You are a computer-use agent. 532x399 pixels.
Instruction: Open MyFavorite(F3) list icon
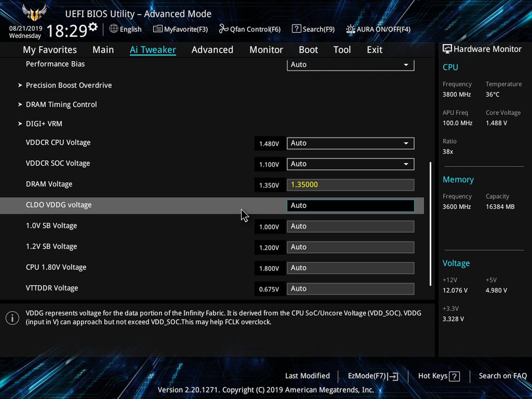pyautogui.click(x=158, y=29)
